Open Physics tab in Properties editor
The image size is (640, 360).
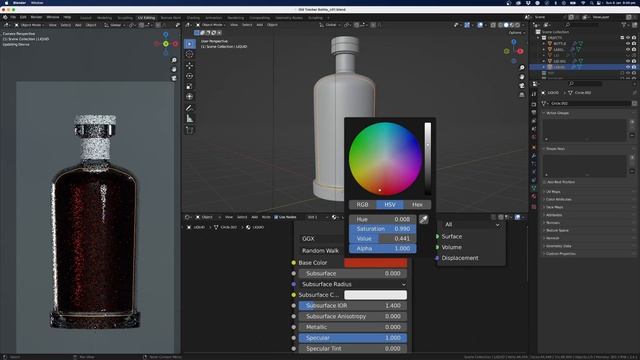534,172
